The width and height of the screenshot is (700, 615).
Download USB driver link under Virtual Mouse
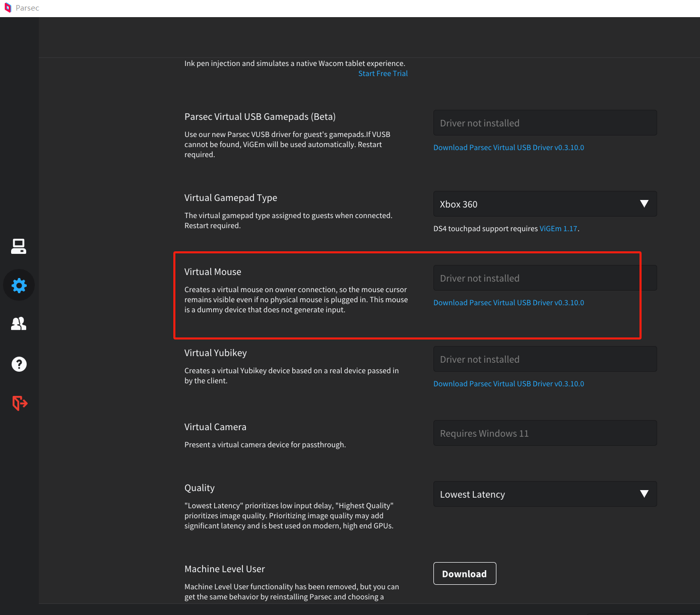[x=508, y=303]
